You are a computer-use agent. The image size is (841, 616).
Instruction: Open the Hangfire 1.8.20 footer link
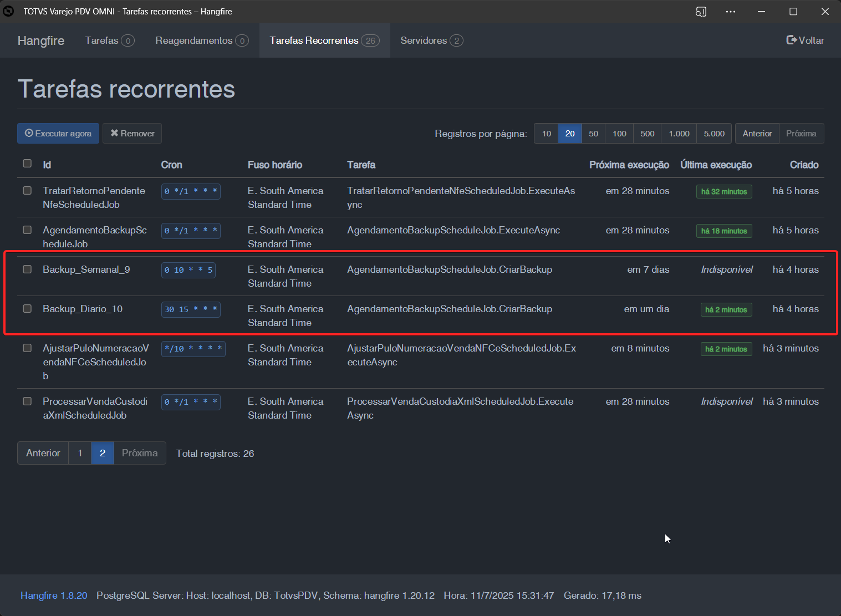coord(54,595)
